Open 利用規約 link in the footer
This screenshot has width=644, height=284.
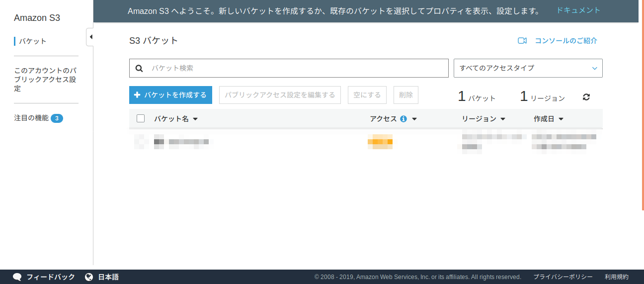tap(617, 277)
